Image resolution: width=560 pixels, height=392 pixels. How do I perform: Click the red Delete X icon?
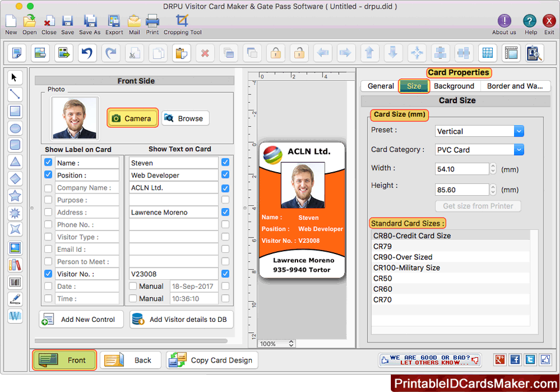pos(205,53)
